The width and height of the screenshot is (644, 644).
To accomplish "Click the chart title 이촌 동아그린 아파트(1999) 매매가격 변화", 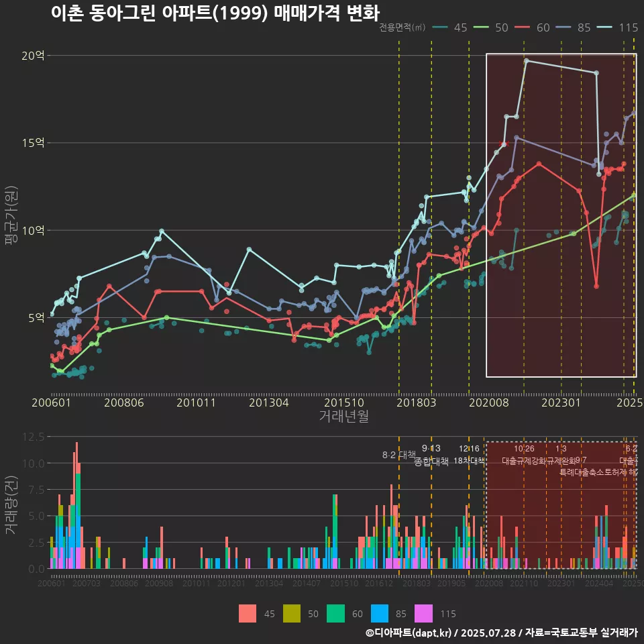I will click(215, 13).
